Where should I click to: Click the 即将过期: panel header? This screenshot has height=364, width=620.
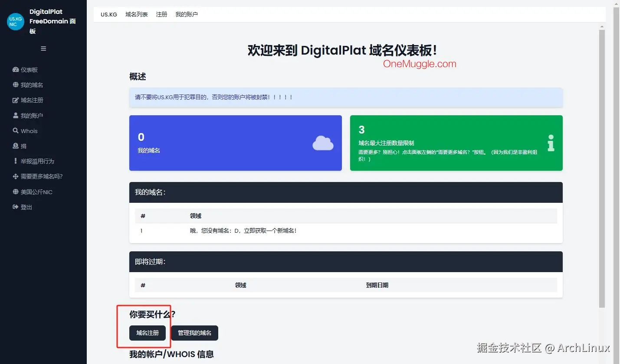pyautogui.click(x=346, y=262)
